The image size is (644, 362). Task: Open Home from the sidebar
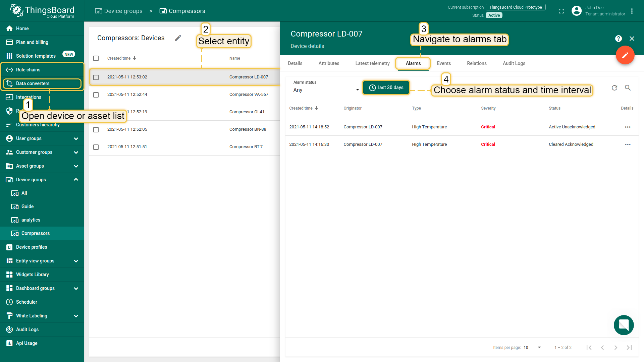(x=42, y=28)
